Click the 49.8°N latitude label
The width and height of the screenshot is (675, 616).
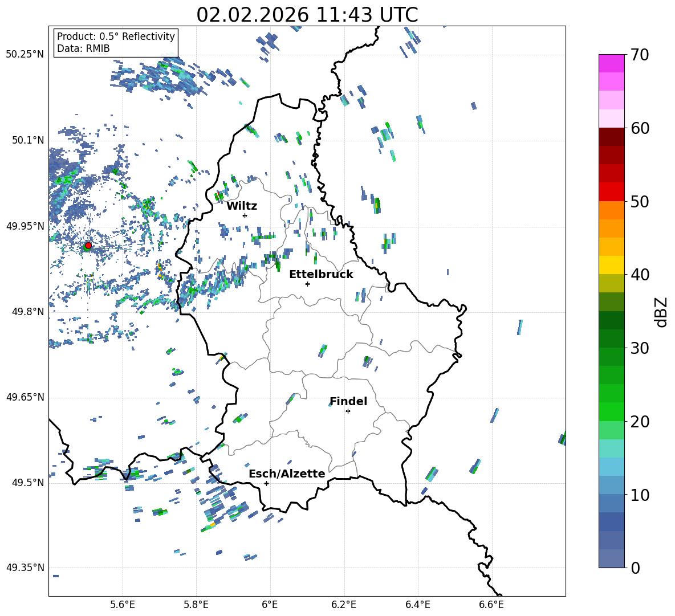[x=28, y=312]
